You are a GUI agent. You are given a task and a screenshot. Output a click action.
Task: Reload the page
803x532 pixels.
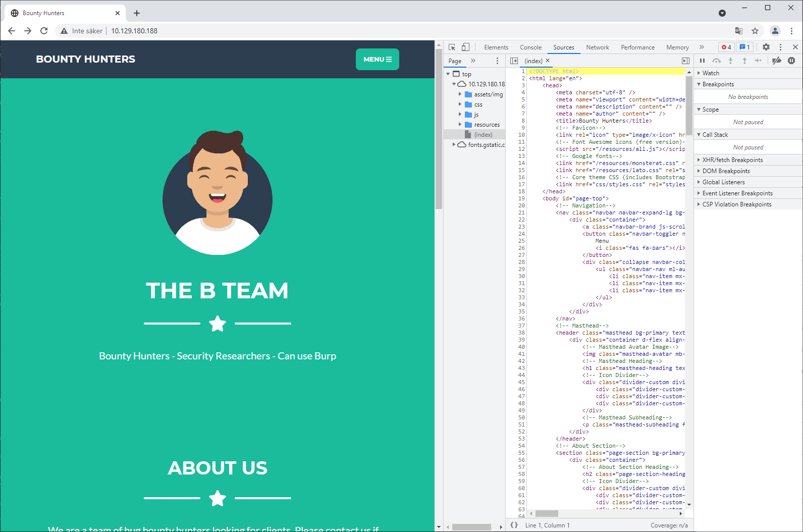coord(44,31)
